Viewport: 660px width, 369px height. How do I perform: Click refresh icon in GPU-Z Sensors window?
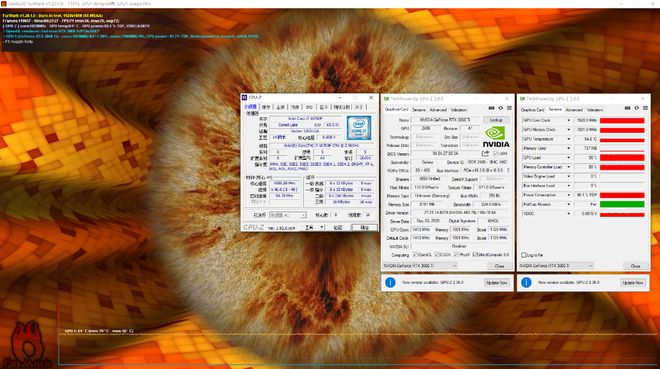click(x=636, y=109)
